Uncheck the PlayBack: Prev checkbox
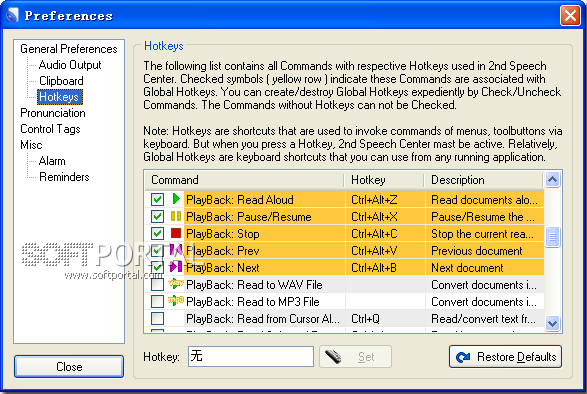587x394 pixels. pyautogui.click(x=157, y=251)
